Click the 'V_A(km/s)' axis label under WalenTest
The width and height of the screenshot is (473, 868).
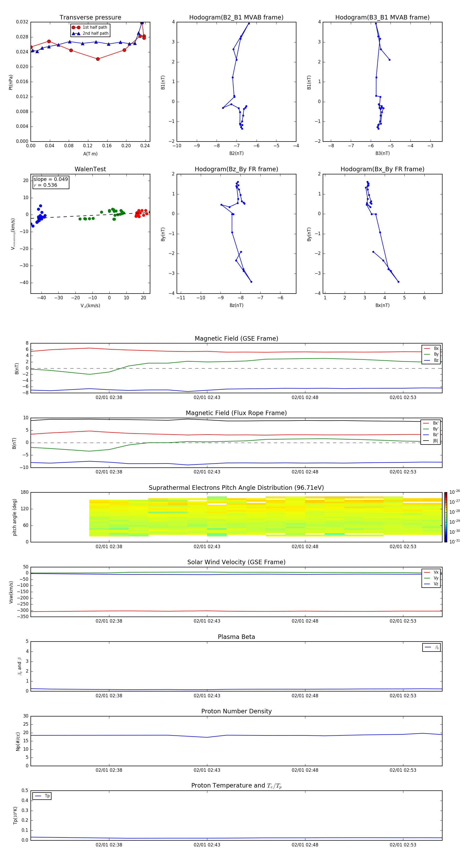pos(90,306)
